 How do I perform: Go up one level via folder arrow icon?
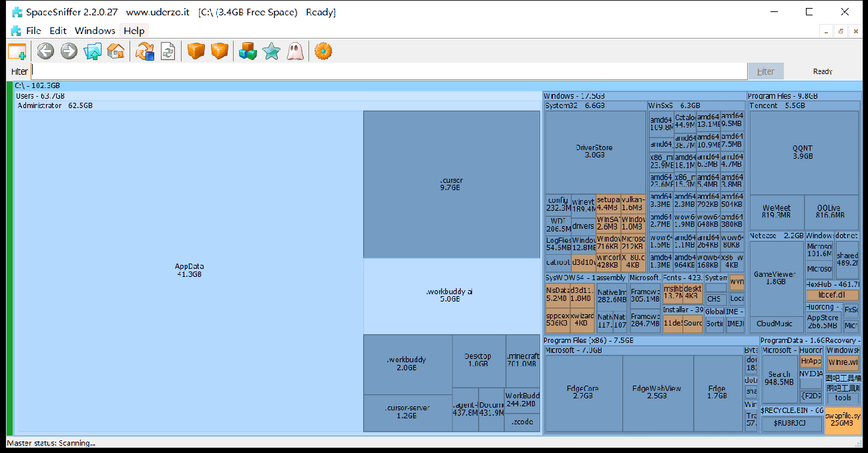pos(92,51)
